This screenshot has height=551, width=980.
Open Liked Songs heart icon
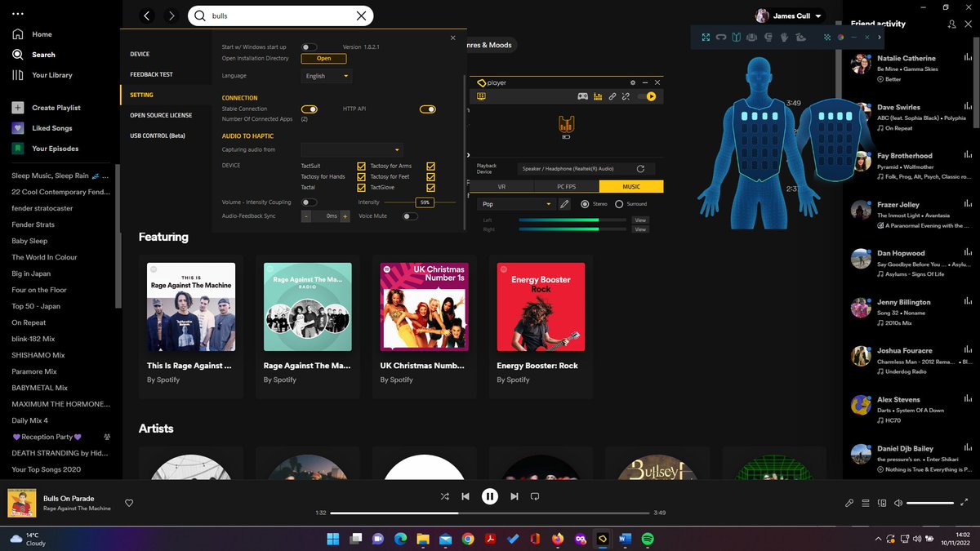[x=17, y=128]
